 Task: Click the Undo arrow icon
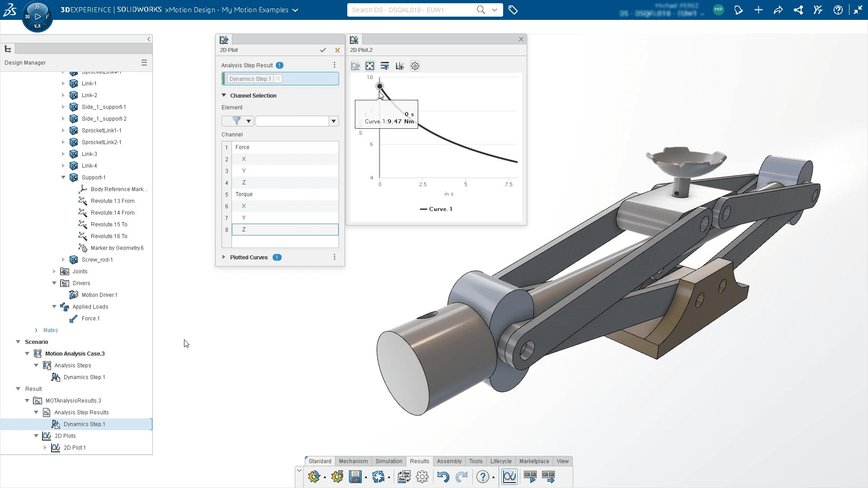pos(443,476)
